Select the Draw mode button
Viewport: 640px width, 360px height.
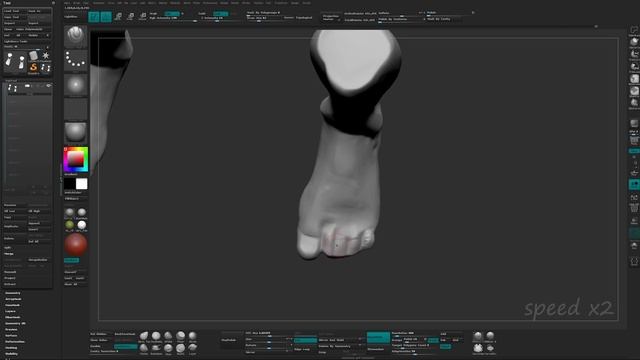pos(106,17)
